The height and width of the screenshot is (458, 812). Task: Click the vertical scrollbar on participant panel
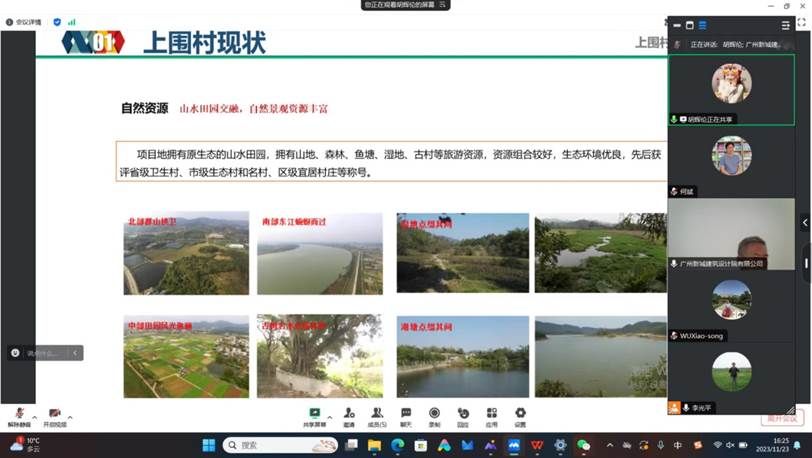click(806, 264)
